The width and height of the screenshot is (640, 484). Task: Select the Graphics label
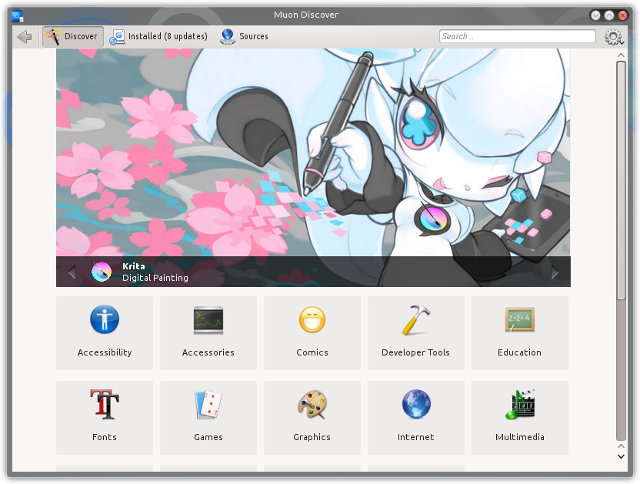(x=312, y=437)
